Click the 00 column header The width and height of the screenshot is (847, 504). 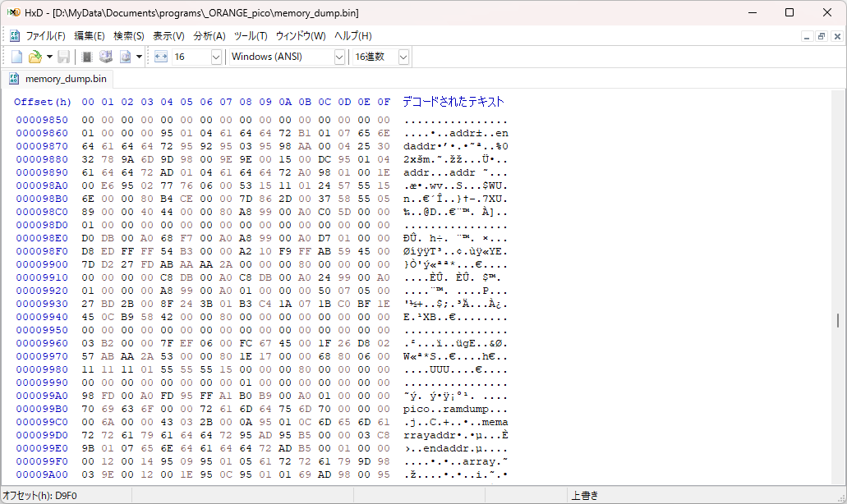point(88,102)
